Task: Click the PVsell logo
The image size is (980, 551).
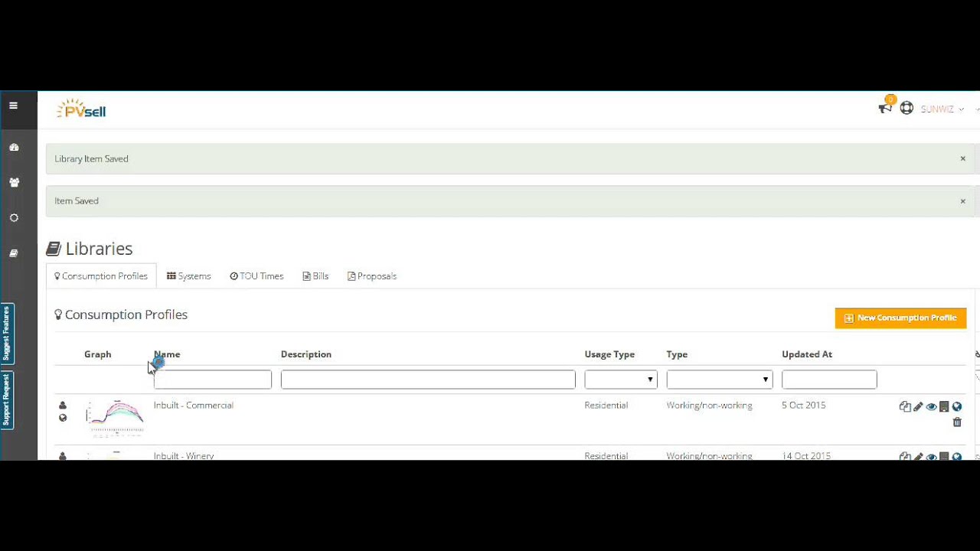Action: pos(81,109)
